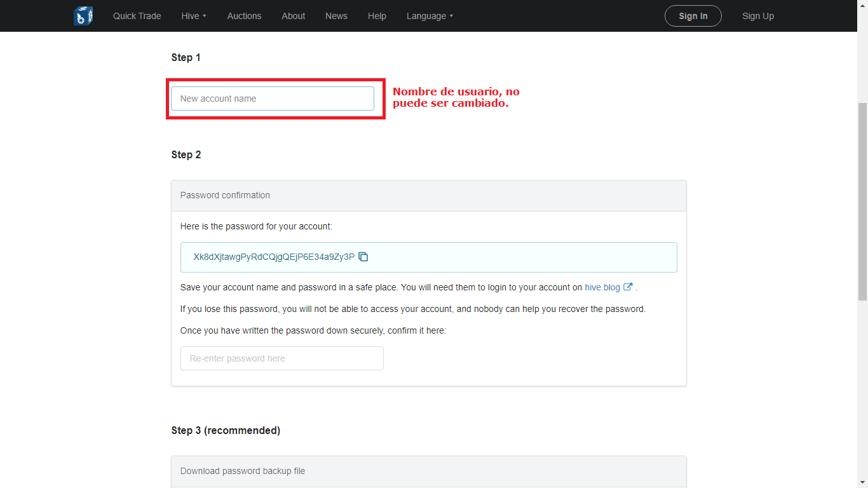Click the Download password backup file header

[429, 471]
